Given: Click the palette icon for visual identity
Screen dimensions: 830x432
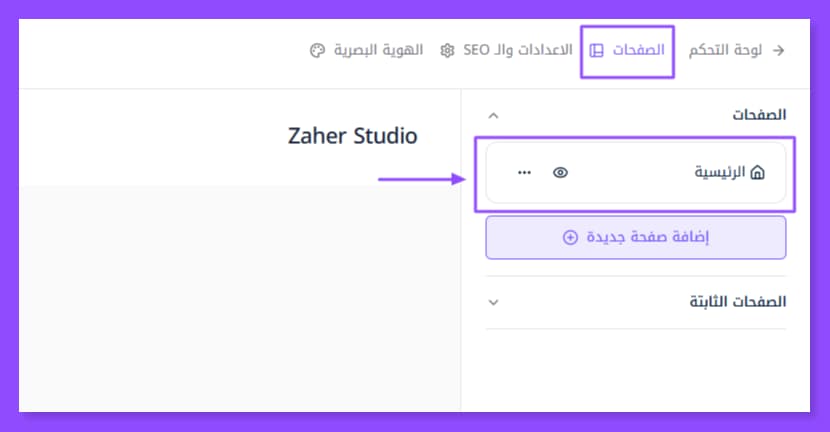Looking at the screenshot, I should (x=317, y=50).
